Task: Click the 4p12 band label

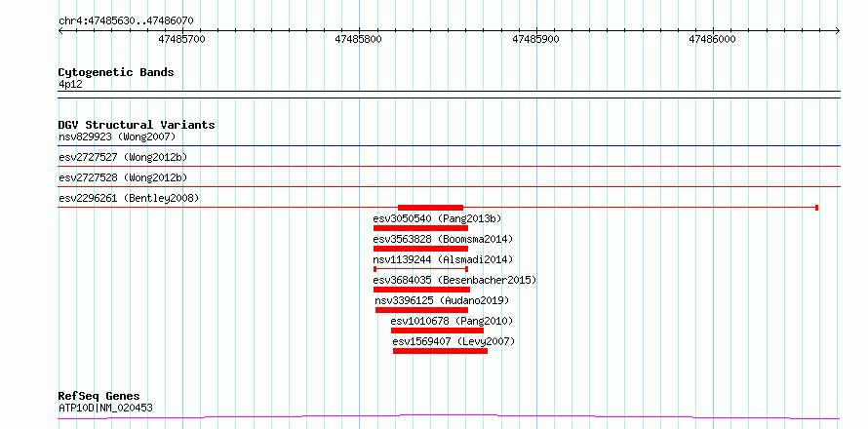Action: pyautogui.click(x=70, y=85)
